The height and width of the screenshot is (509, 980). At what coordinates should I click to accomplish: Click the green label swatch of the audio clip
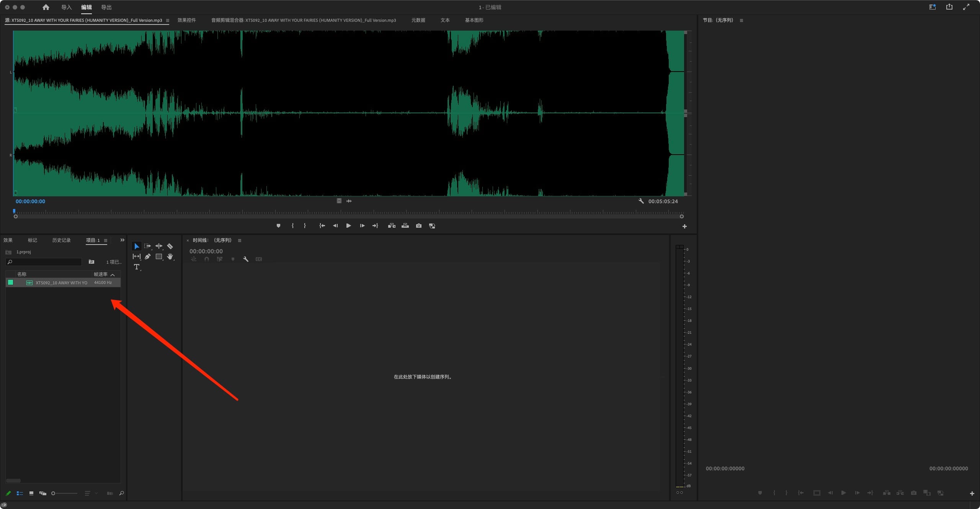click(x=11, y=282)
